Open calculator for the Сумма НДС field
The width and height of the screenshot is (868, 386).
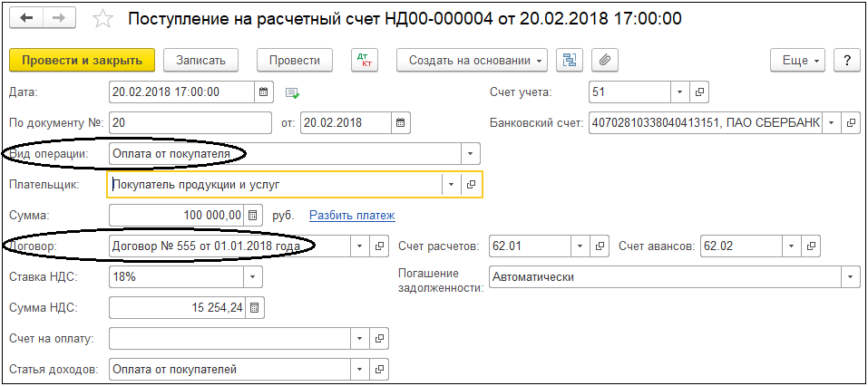255,308
